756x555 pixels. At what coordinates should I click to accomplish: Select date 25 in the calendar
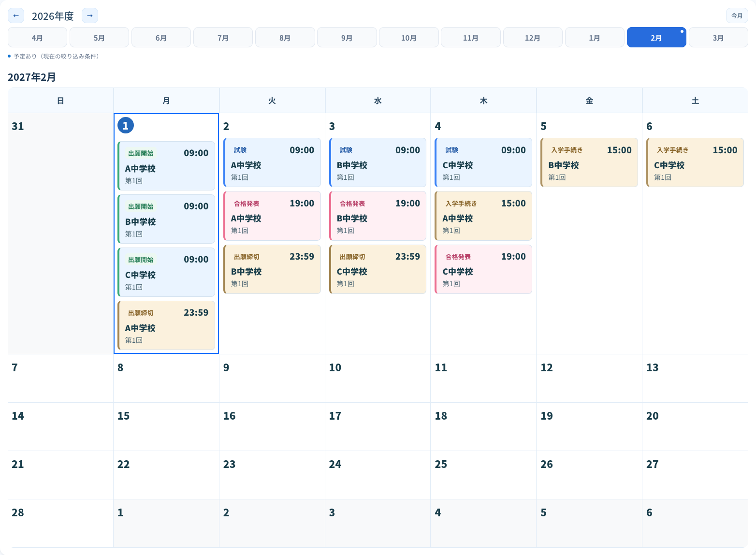pyautogui.click(x=441, y=464)
